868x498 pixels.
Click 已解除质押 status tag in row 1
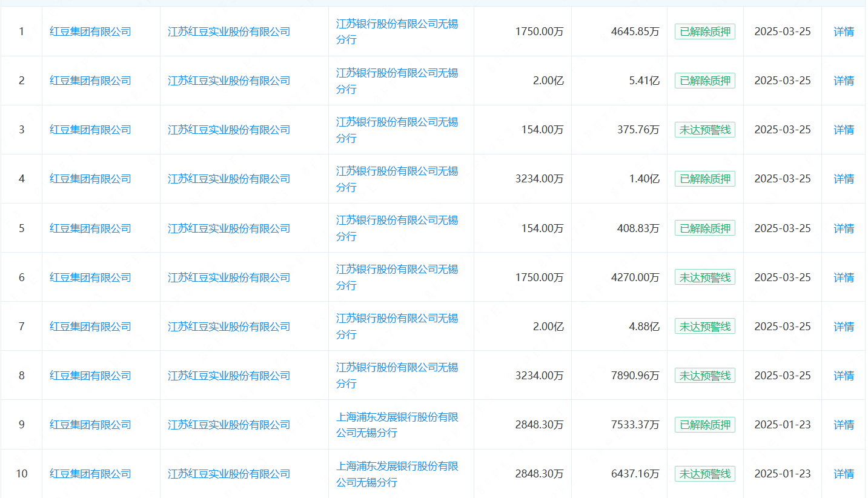(705, 32)
